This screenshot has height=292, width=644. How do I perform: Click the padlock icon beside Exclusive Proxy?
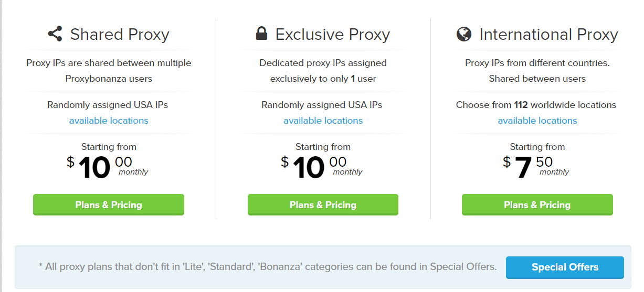pyautogui.click(x=261, y=34)
